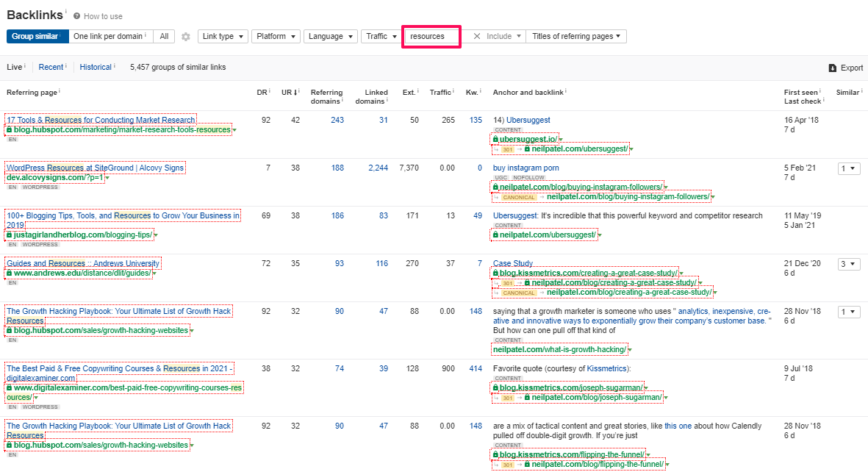Clear the resources search with X icon
Image resolution: width=868 pixels, height=472 pixels.
(x=476, y=36)
